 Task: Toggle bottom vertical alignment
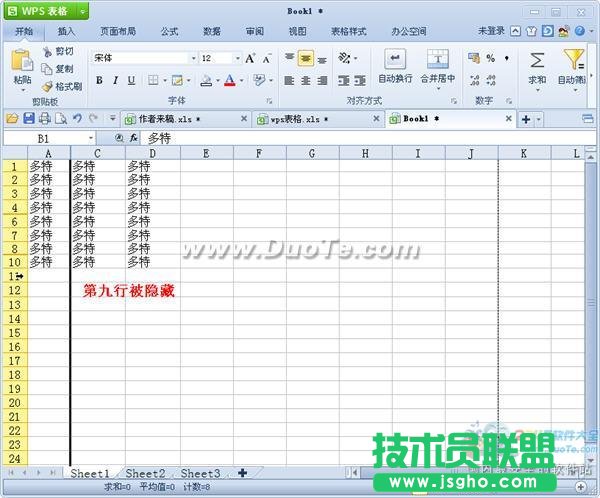coord(322,60)
